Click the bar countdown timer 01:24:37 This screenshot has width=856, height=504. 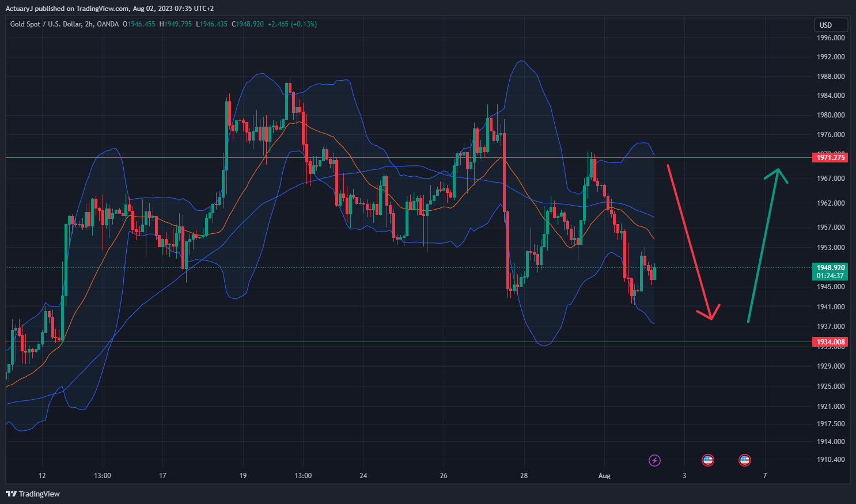(x=830, y=276)
